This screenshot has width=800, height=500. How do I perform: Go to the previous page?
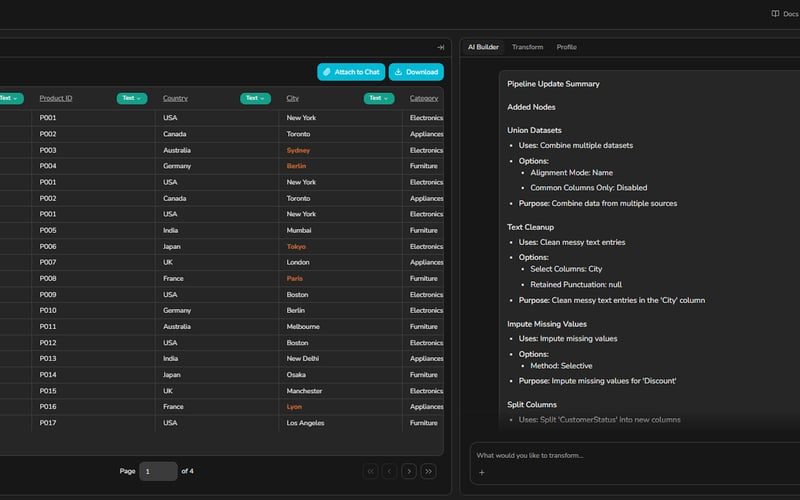(x=389, y=471)
